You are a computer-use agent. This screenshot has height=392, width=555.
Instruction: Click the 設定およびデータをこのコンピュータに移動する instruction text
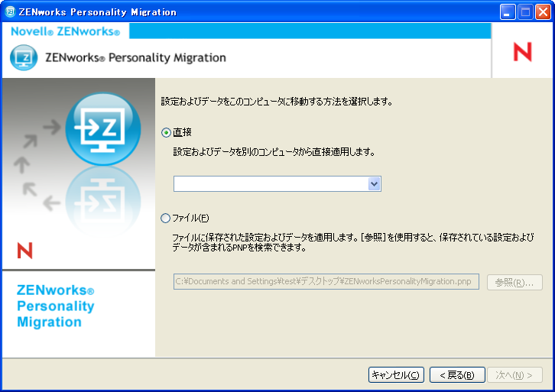coord(277,102)
